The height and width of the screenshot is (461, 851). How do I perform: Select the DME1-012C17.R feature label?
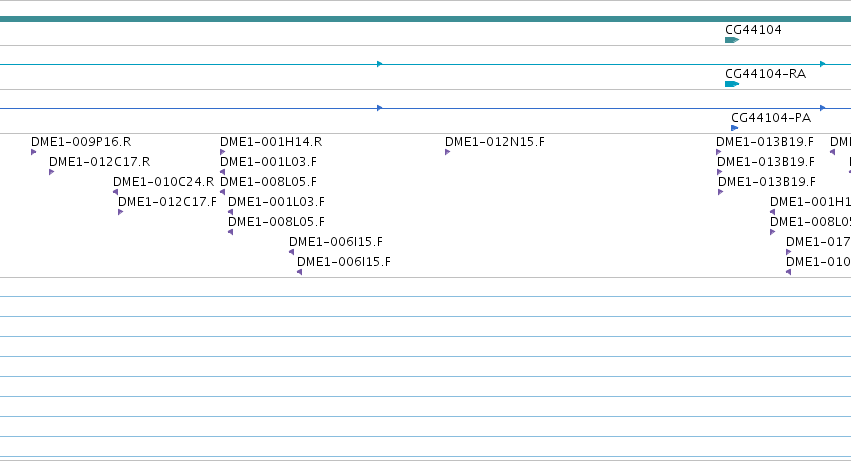pos(99,162)
